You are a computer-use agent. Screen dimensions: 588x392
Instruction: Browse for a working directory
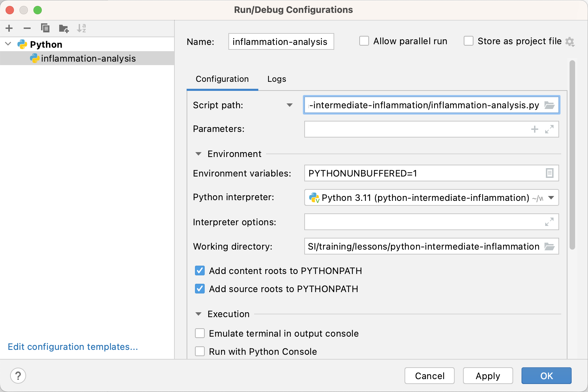pos(549,246)
